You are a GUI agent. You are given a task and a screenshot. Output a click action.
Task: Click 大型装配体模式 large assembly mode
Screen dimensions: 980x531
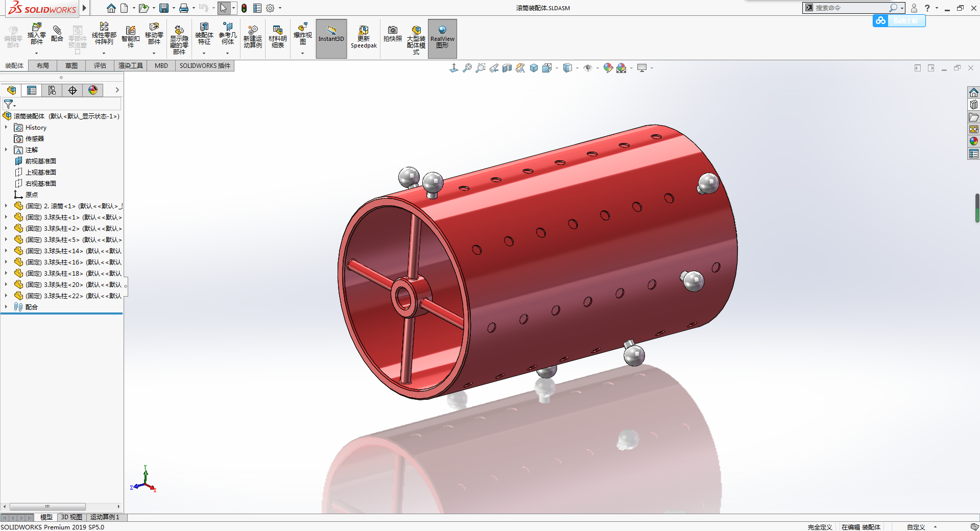(416, 39)
